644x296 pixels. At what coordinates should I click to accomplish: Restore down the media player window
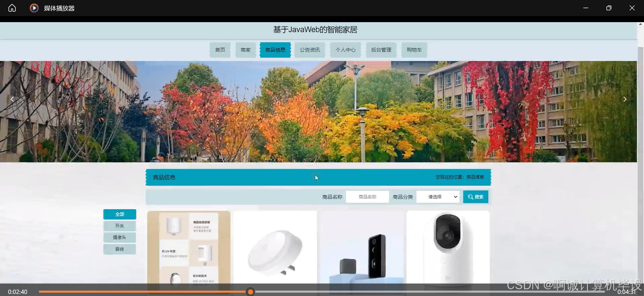[x=609, y=8]
